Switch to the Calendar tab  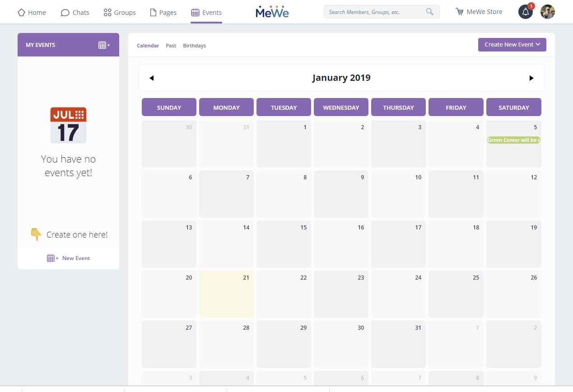(x=148, y=46)
